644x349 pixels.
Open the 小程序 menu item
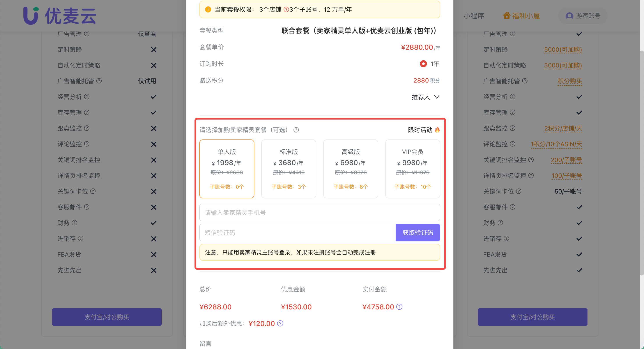[x=474, y=16]
